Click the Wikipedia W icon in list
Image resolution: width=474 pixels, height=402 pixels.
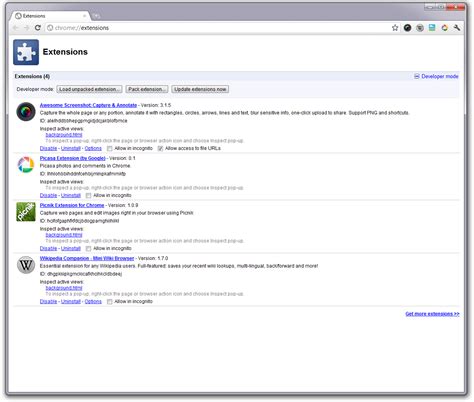coord(26,265)
